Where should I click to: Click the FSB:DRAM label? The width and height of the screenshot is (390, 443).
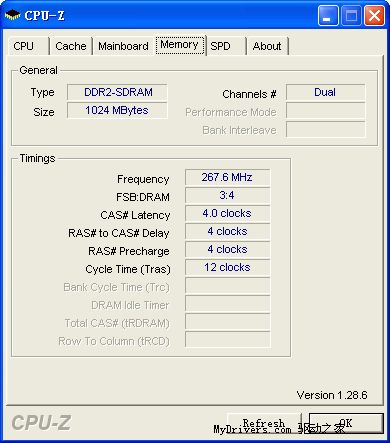(143, 197)
